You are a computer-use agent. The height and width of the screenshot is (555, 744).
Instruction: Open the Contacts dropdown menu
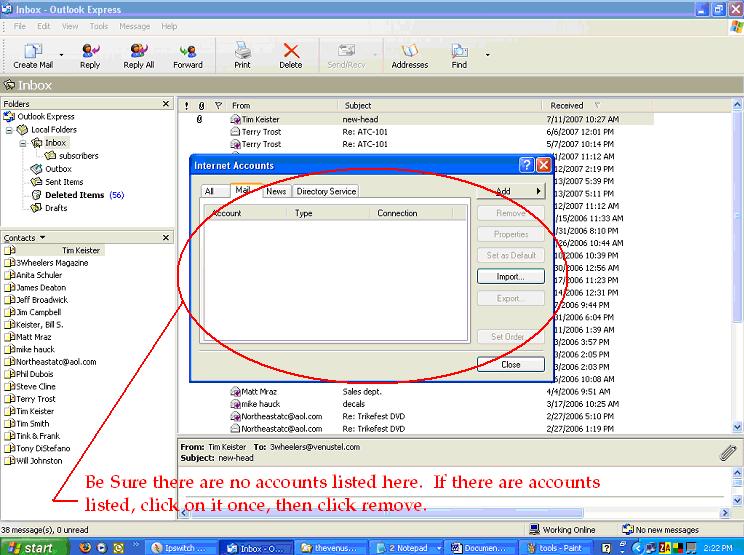(x=43, y=237)
